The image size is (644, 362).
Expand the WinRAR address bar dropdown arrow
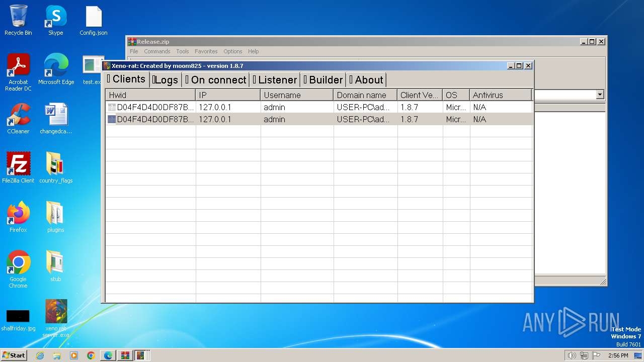(x=600, y=95)
